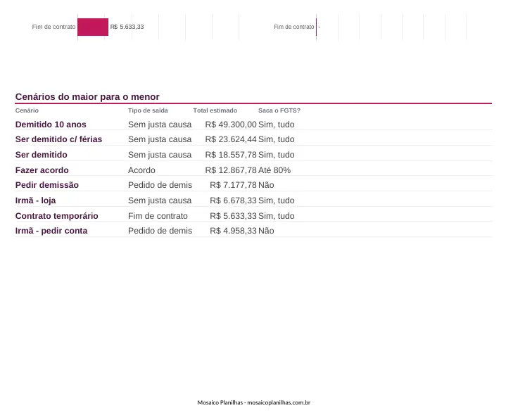Select the 'Saca o FGTS?' column header
Image resolution: width=506 pixels, height=420 pixels.
pyautogui.click(x=279, y=110)
